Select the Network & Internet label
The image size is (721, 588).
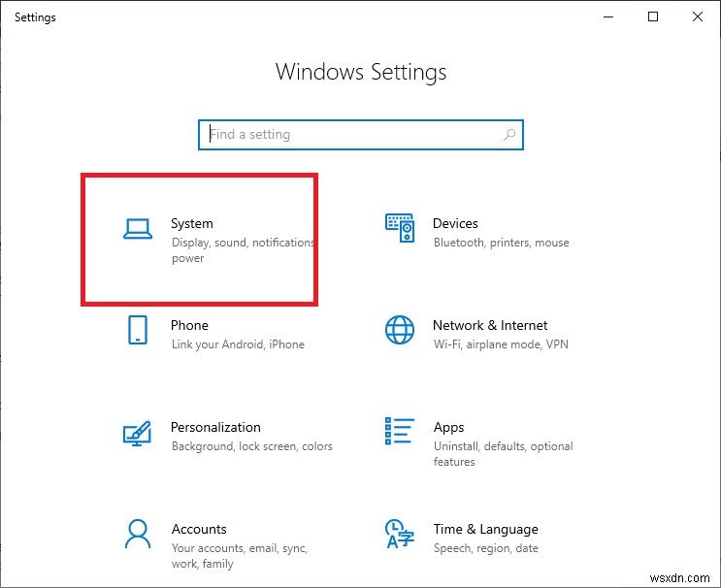[x=490, y=325]
